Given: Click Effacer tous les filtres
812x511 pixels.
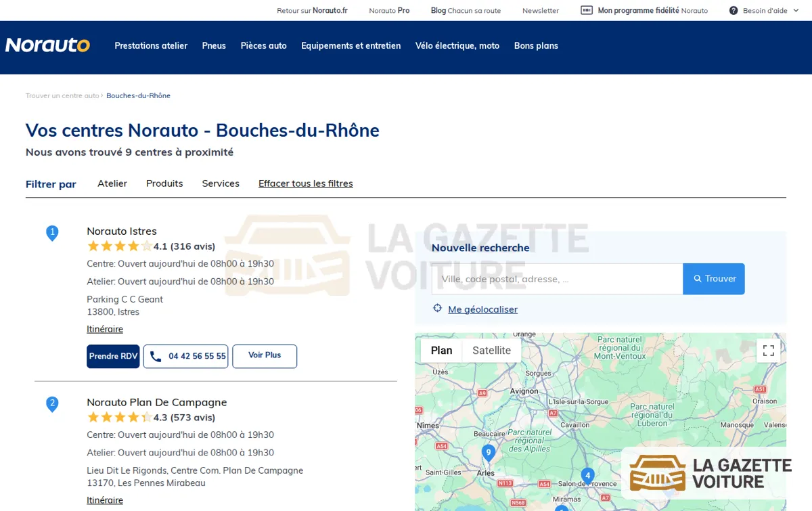Looking at the screenshot, I should pos(306,183).
